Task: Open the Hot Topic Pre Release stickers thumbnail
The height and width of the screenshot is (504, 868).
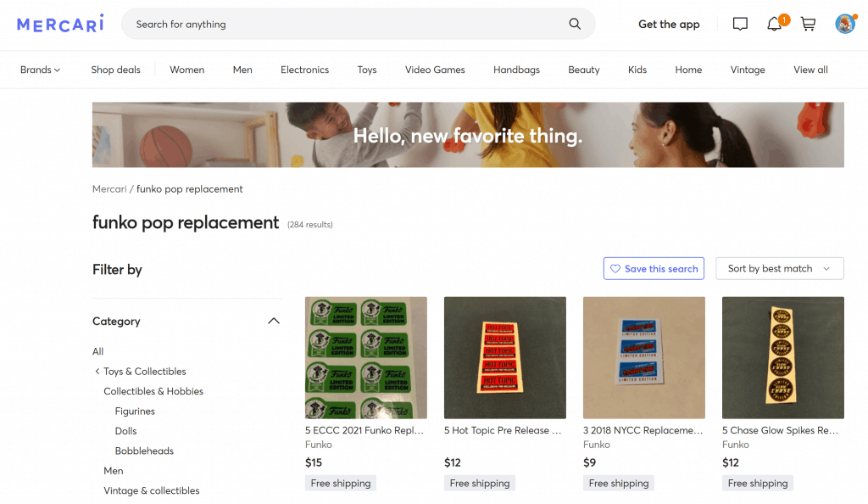Action: tap(505, 357)
